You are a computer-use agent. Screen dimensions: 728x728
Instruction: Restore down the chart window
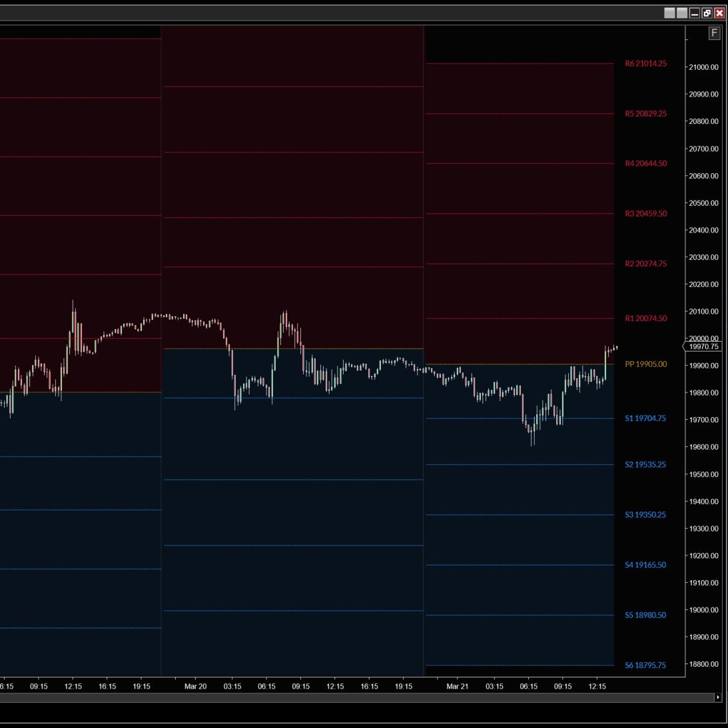point(707,13)
